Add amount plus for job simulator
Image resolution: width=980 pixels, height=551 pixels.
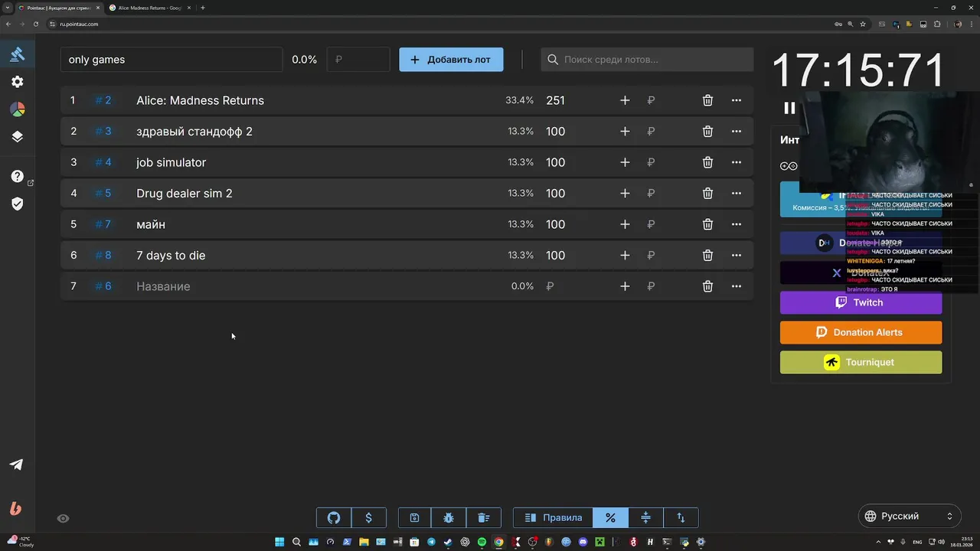click(625, 162)
